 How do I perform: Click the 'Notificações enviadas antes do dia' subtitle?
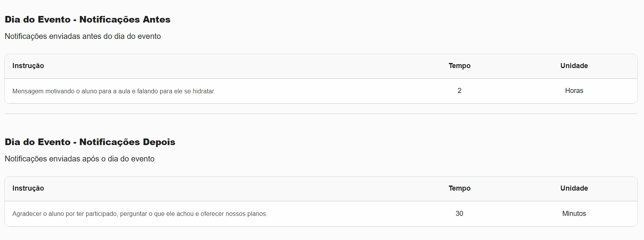83,36
